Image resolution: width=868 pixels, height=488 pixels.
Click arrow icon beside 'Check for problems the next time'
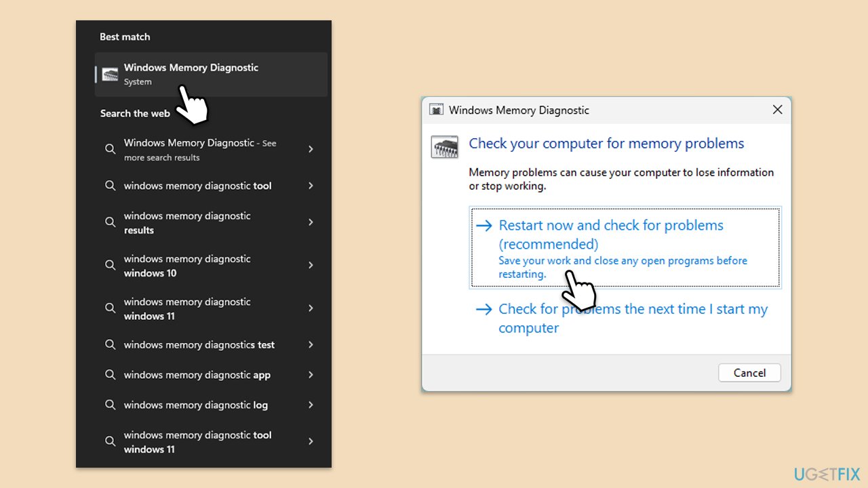tap(484, 310)
